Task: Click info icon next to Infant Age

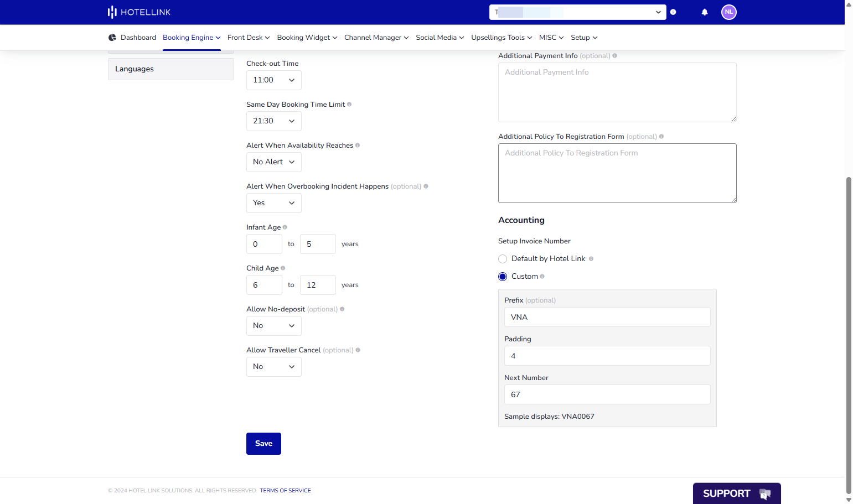Action: (x=285, y=227)
